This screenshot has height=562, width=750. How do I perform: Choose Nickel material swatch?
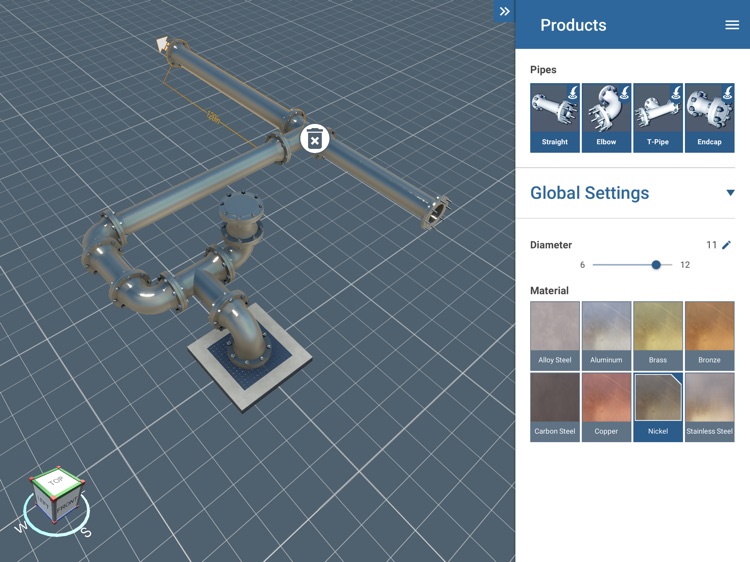tap(658, 407)
